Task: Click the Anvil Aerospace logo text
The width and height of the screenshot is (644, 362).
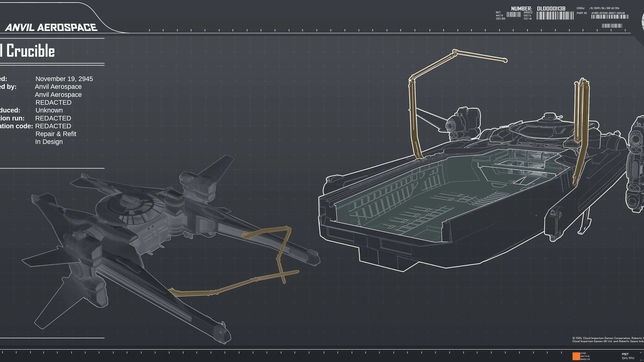Action: tap(51, 27)
